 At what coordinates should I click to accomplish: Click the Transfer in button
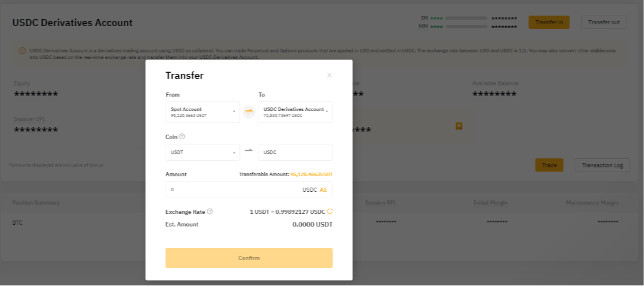[x=549, y=23]
